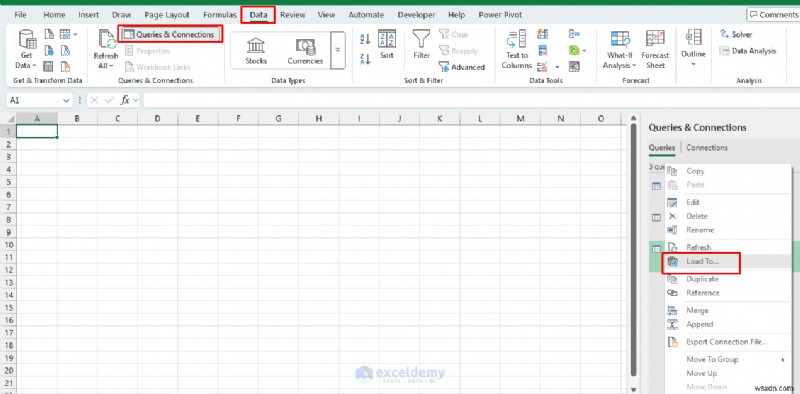
Task: Click the From Table/Range icon
Action: (x=49, y=66)
